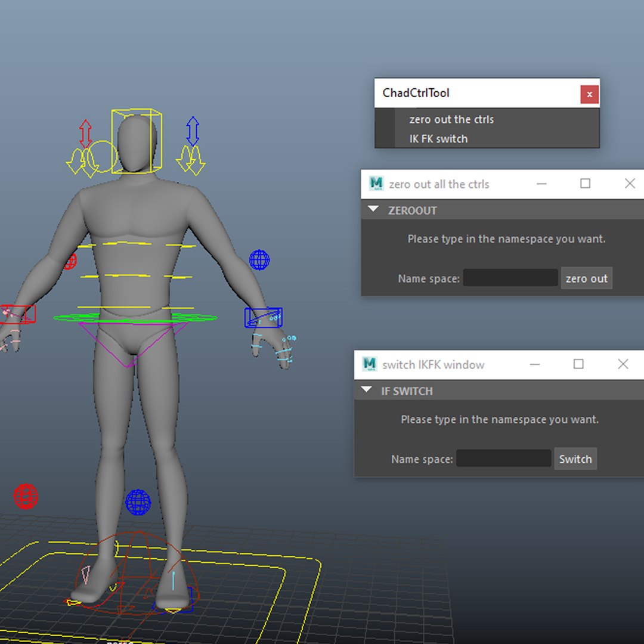Select the blue double-arrow control above shoulder
Image resolution: width=644 pixels, height=644 pixels.
click(193, 131)
